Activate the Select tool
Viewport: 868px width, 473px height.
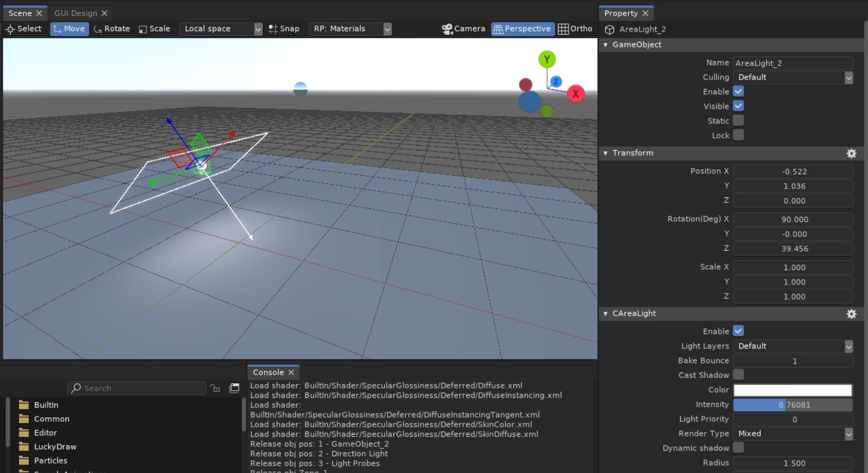click(23, 29)
